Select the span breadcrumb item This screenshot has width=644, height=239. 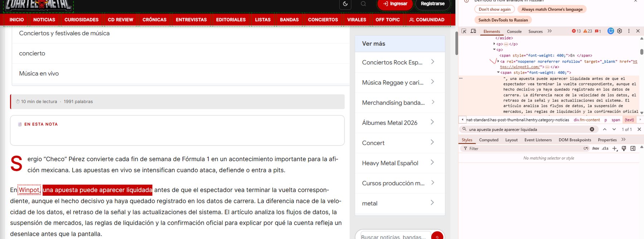point(616,120)
